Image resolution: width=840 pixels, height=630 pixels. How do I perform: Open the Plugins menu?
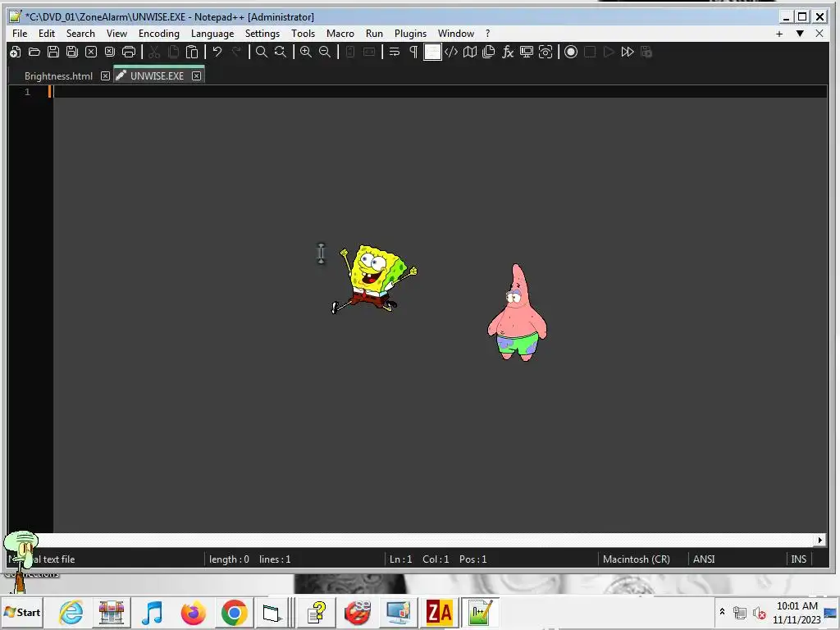[410, 33]
